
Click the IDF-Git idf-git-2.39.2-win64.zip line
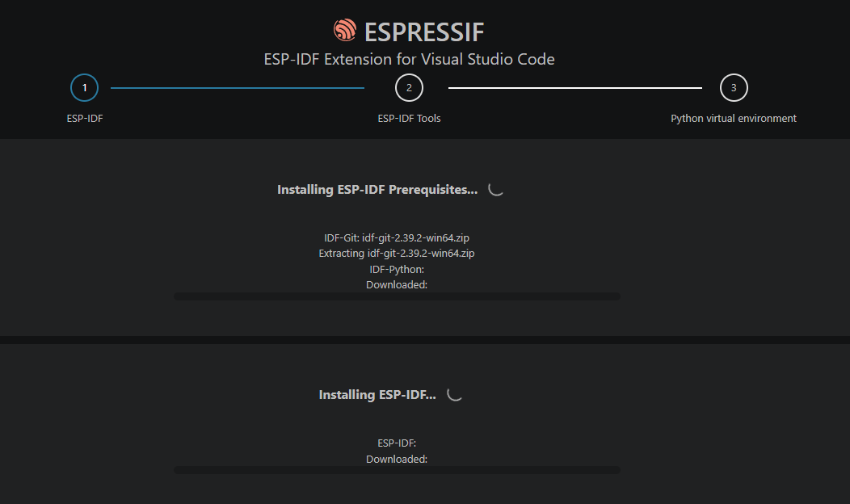(397, 238)
